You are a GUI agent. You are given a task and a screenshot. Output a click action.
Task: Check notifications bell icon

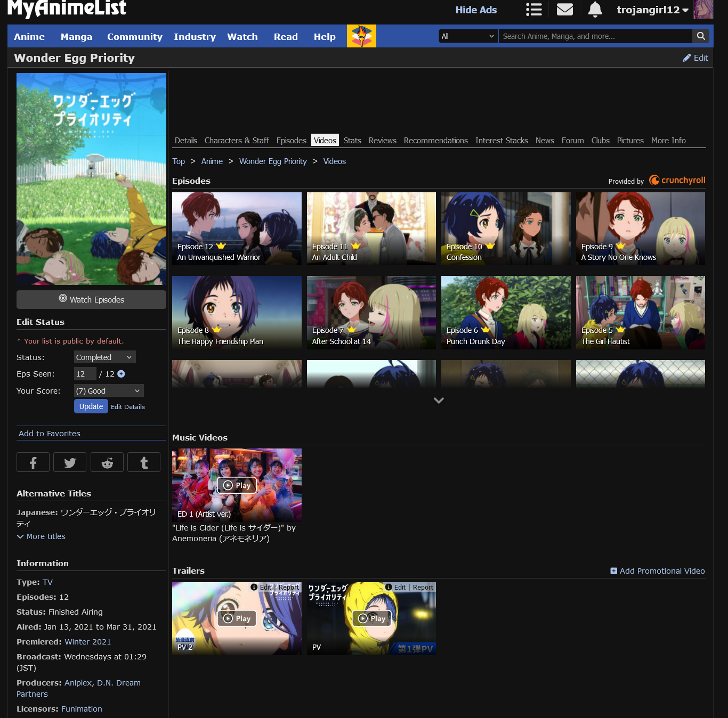[x=595, y=10]
